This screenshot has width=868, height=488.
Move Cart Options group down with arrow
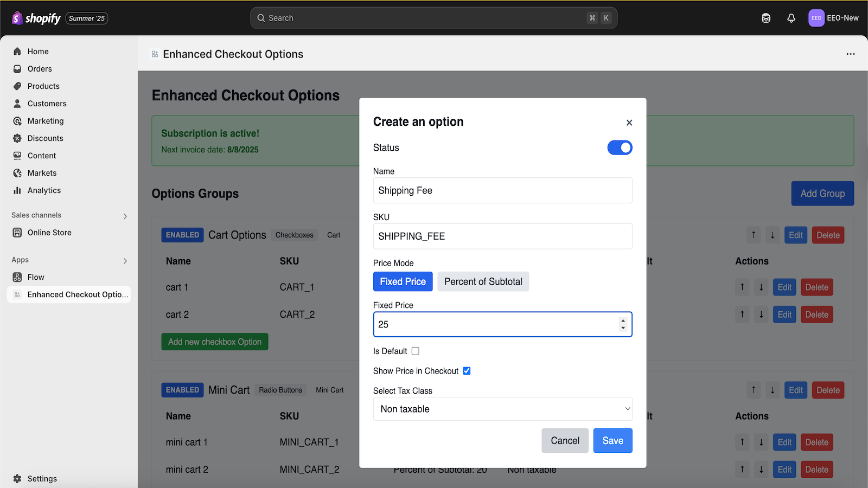click(x=773, y=235)
